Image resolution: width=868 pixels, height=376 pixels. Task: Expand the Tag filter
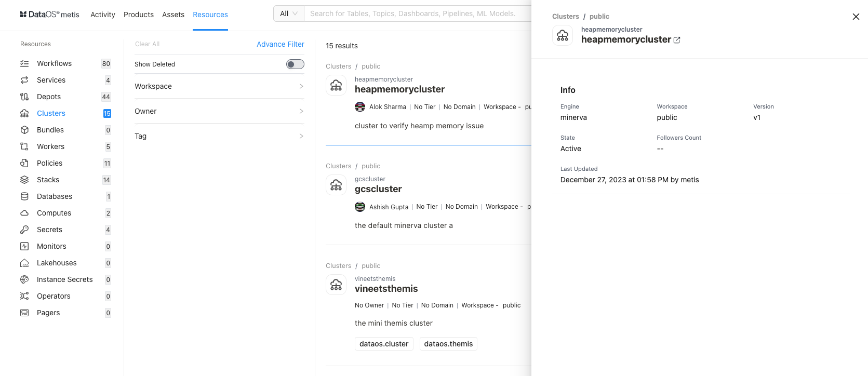coord(219,136)
